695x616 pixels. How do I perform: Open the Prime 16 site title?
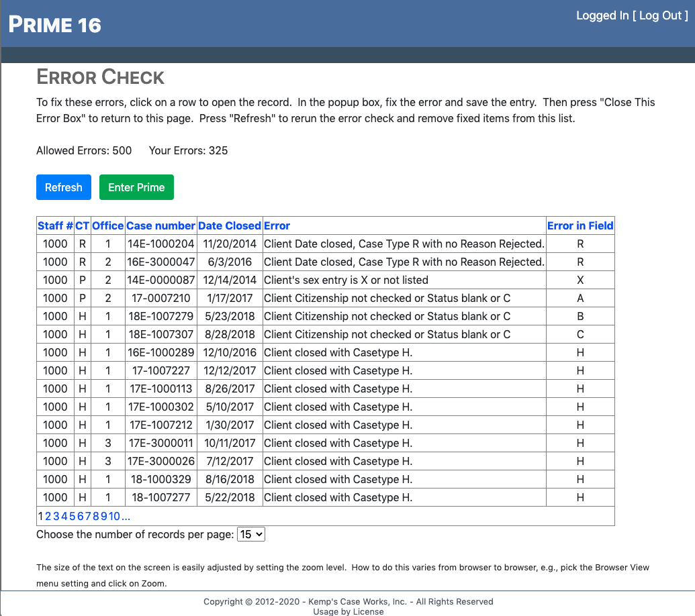[54, 25]
